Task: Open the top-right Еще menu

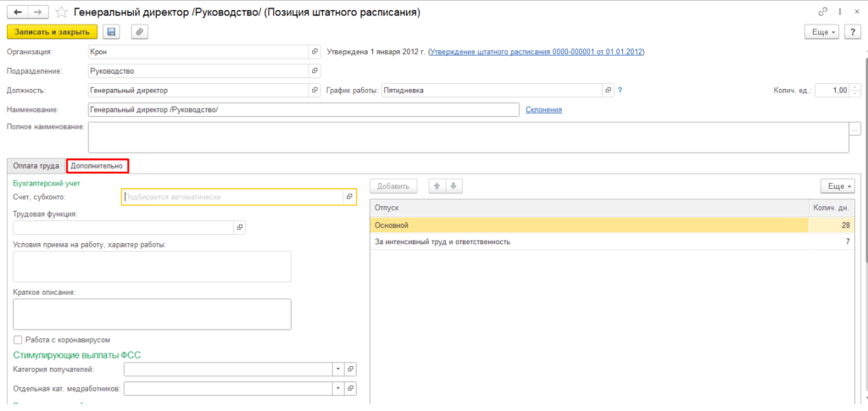Action: click(822, 32)
